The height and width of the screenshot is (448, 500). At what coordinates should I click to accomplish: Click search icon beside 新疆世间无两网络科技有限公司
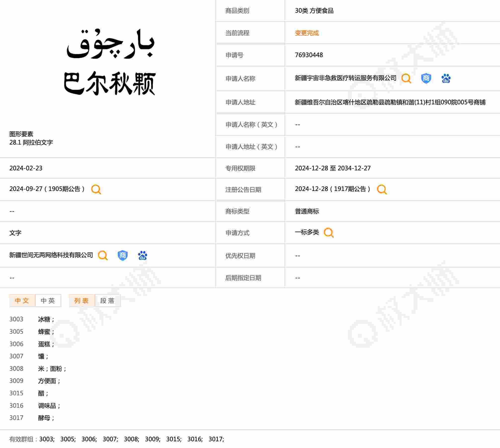[103, 255]
